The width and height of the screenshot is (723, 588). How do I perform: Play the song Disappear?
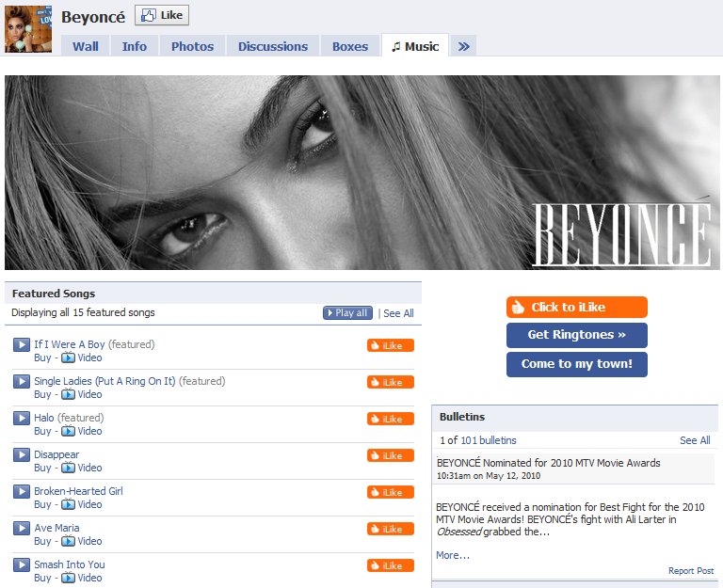pyautogui.click(x=22, y=454)
